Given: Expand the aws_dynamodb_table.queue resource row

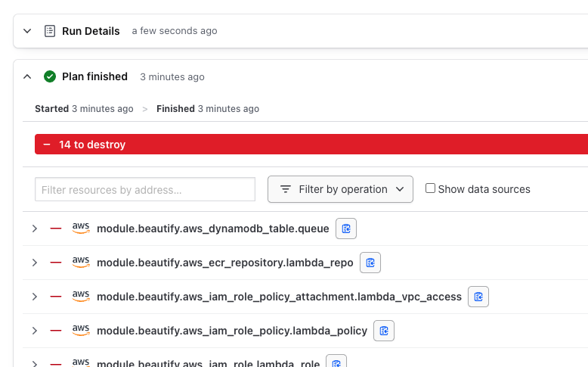Looking at the screenshot, I should pos(34,229).
